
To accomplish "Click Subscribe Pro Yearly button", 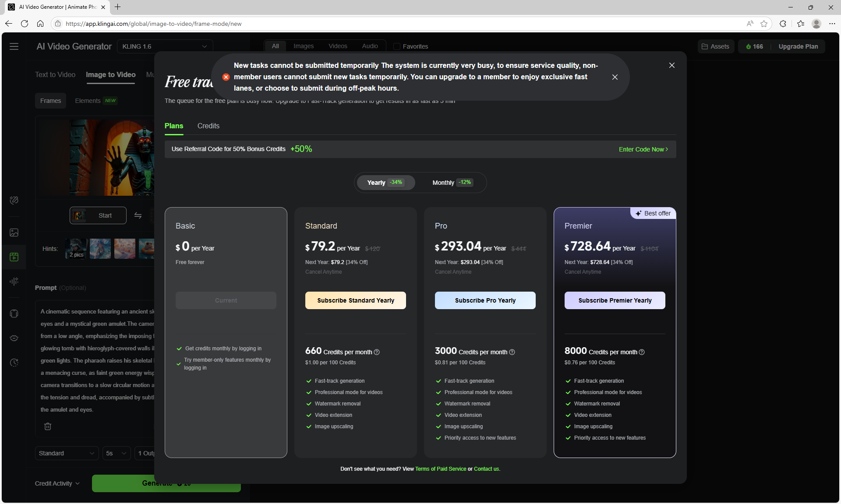I will click(x=485, y=300).
